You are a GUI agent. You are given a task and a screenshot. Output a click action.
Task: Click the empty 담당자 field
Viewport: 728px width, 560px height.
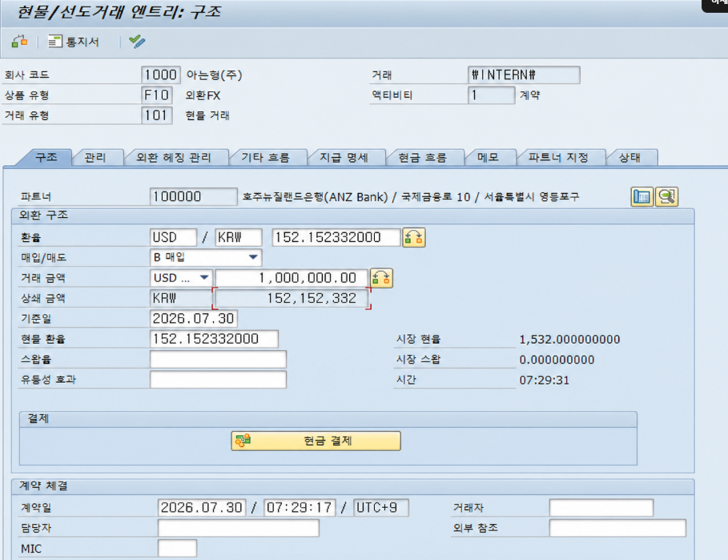[x=239, y=528]
